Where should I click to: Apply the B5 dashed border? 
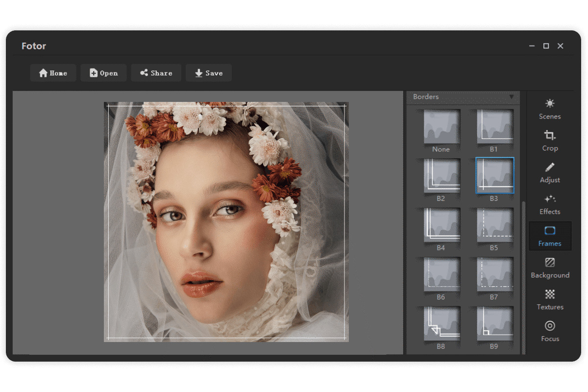[x=494, y=229]
